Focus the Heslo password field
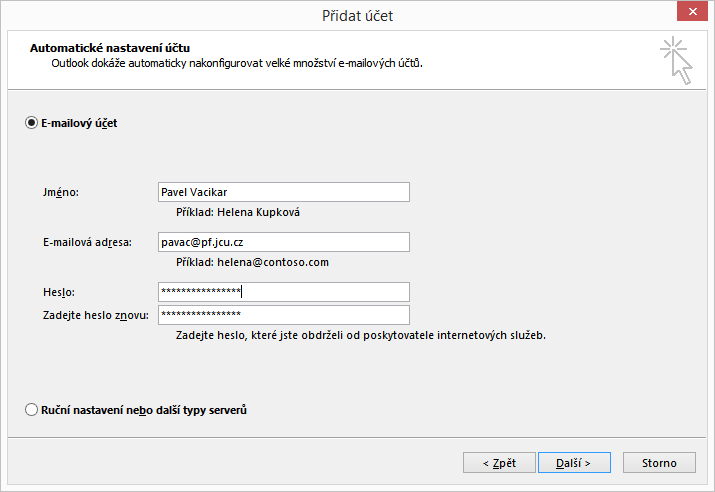Screen dimensions: 715x492 (284, 292)
